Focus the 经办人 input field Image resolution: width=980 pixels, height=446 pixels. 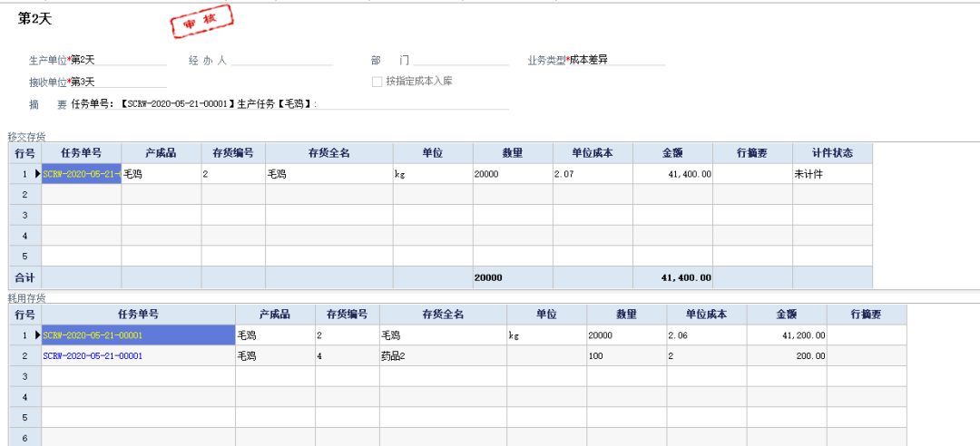(x=281, y=61)
